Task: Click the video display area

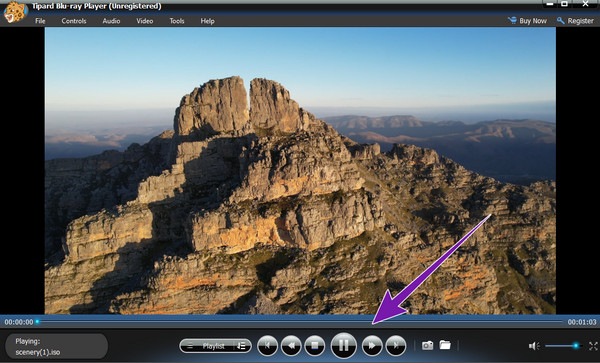Action: [x=300, y=171]
